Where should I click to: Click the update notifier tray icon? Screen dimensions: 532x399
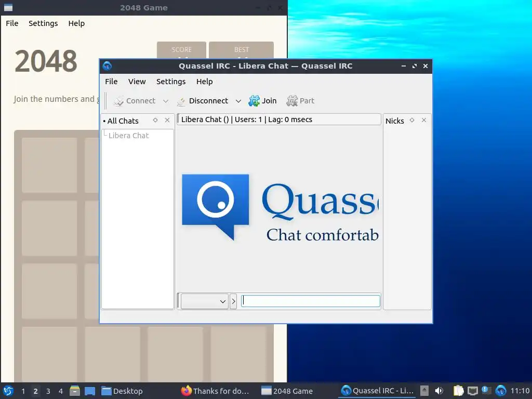pos(486,391)
